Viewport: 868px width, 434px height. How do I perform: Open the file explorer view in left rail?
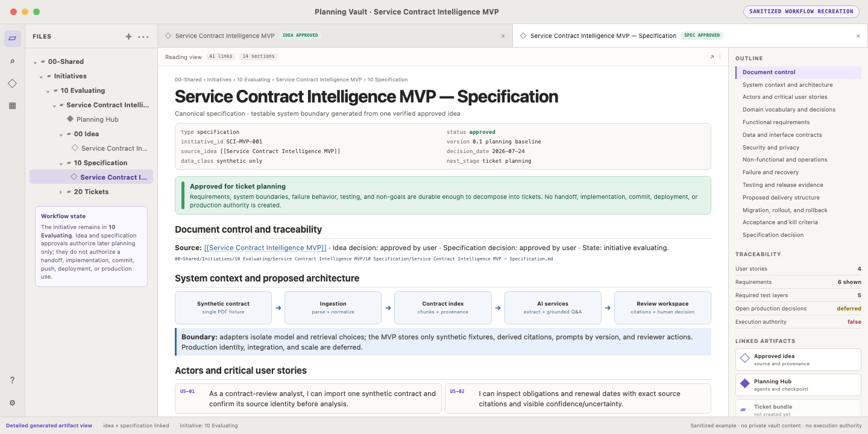pyautogui.click(x=13, y=39)
